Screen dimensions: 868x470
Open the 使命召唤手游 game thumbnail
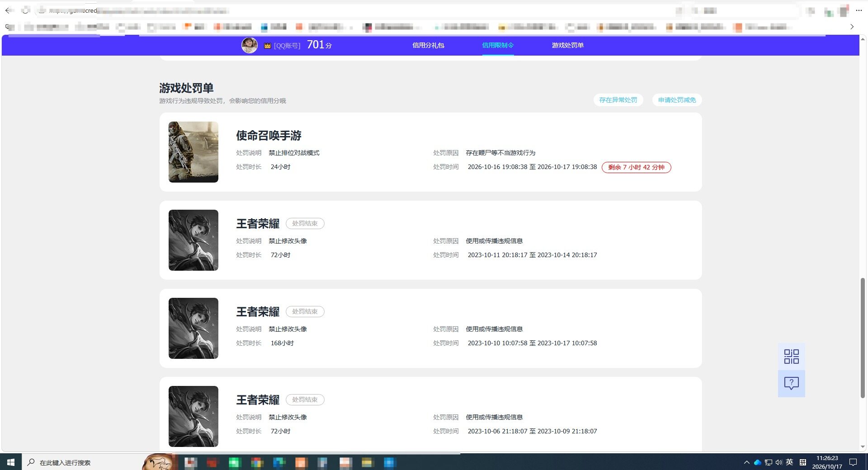(x=193, y=152)
